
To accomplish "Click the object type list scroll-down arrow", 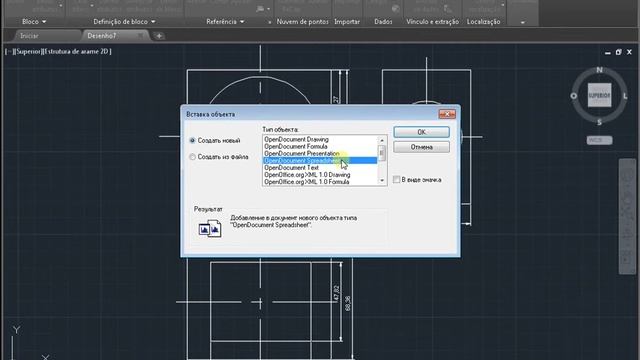I will click(x=382, y=180).
